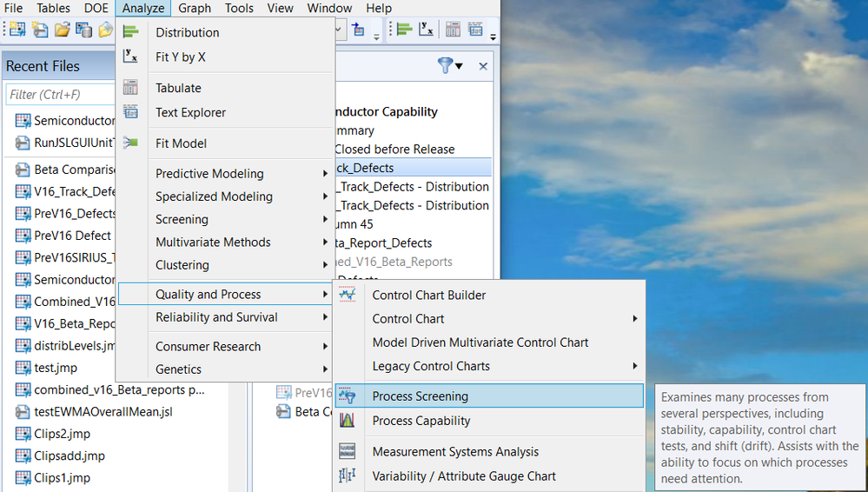Expand the Legacy Control Charts submenu
This screenshot has width=868, height=492.
635,366
